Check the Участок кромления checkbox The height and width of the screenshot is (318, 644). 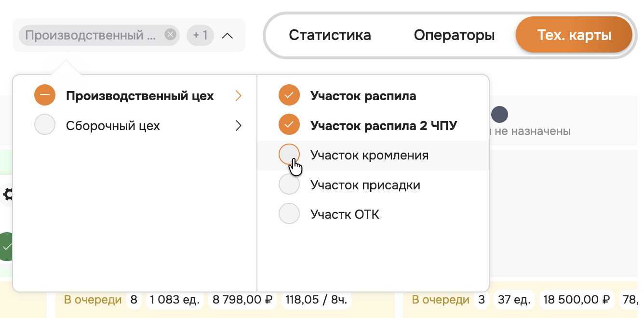(289, 155)
